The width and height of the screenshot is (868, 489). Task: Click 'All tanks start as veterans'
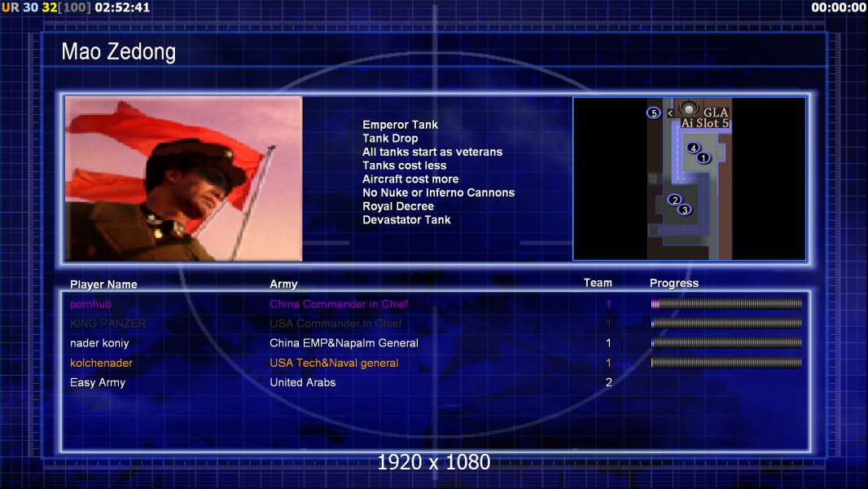point(432,152)
